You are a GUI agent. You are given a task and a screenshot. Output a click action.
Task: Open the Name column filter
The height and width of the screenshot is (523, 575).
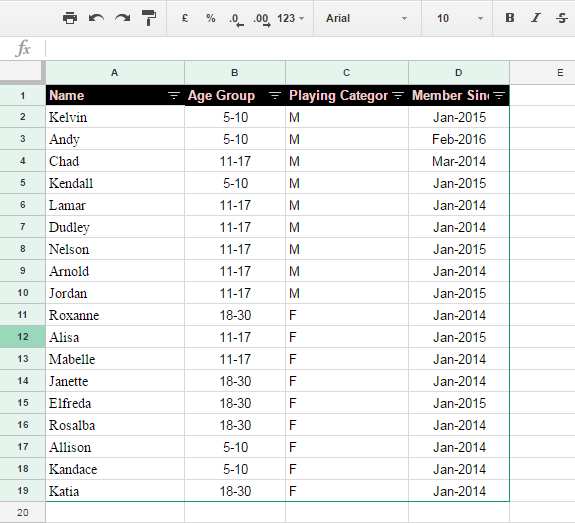pos(174,96)
